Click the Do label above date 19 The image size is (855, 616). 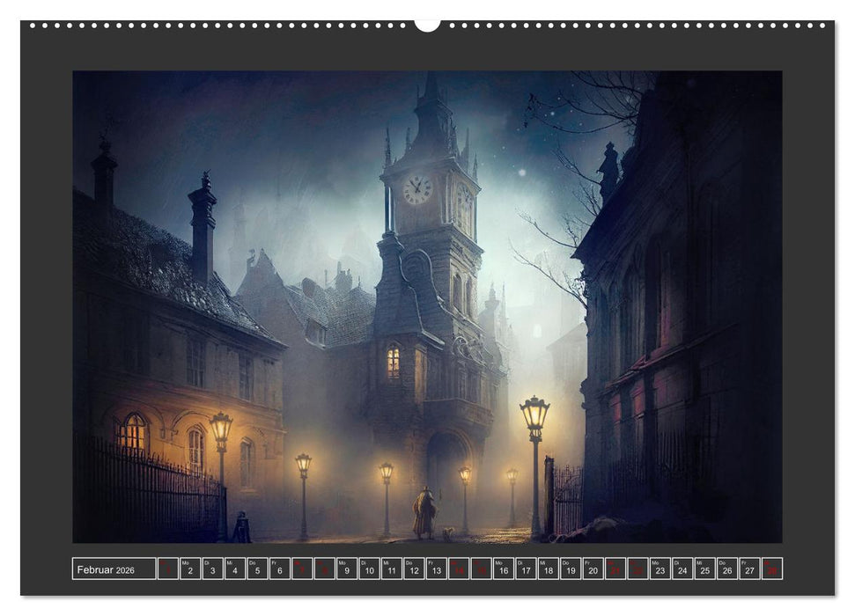click(564, 563)
